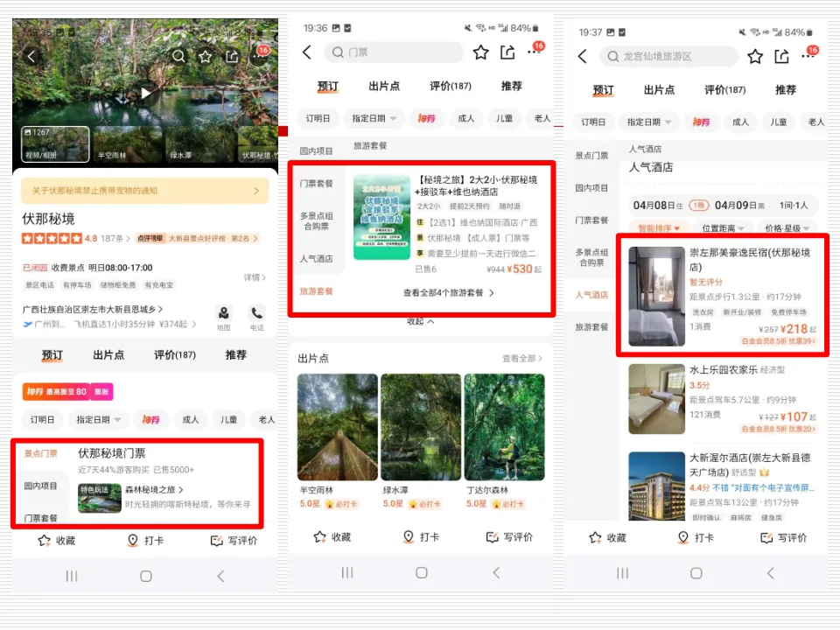Tap the 打卡 check-in pin icon

[145, 540]
